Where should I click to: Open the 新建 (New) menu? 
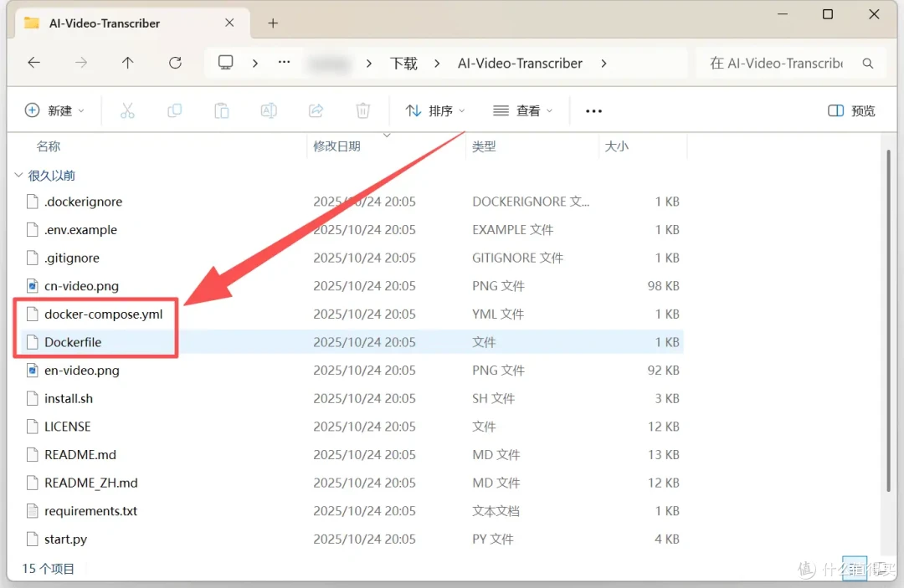(x=54, y=110)
